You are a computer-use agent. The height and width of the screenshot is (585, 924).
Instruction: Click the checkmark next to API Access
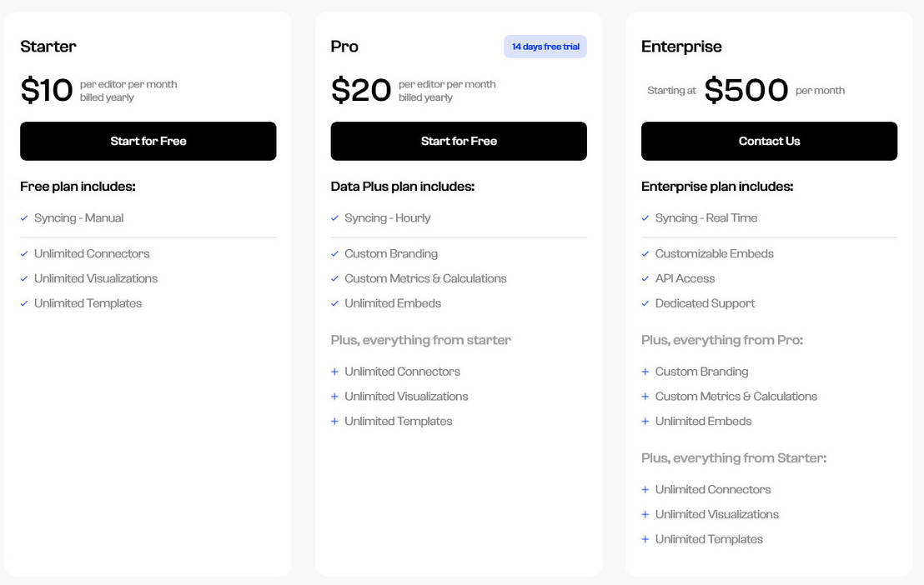tap(645, 278)
